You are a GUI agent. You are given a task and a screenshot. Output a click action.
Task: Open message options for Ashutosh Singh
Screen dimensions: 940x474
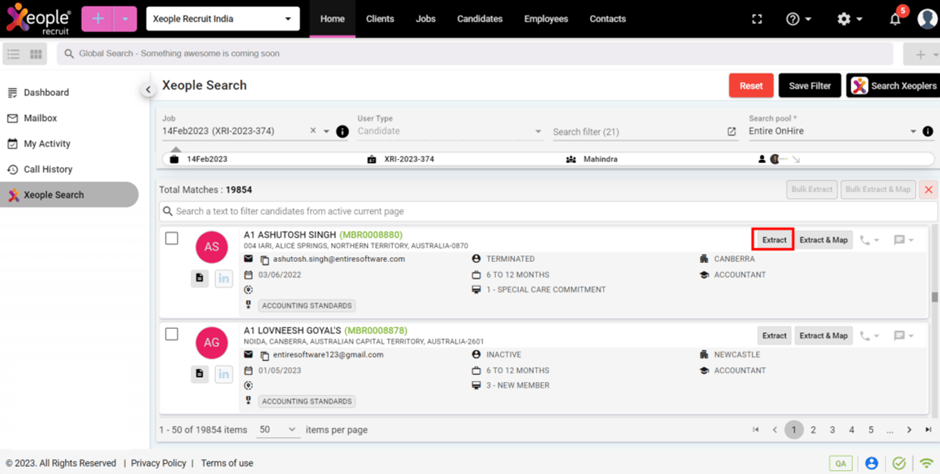[903, 240]
